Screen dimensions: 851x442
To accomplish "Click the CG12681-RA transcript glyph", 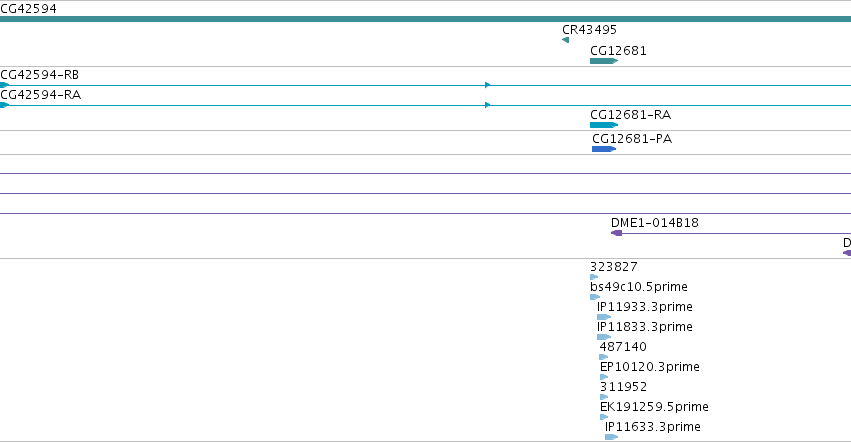I will point(604,125).
